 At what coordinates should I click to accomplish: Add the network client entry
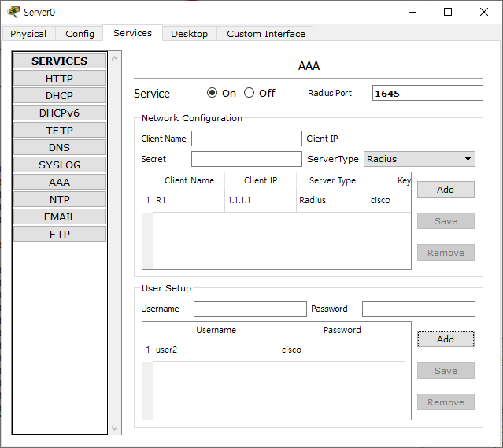coord(446,190)
